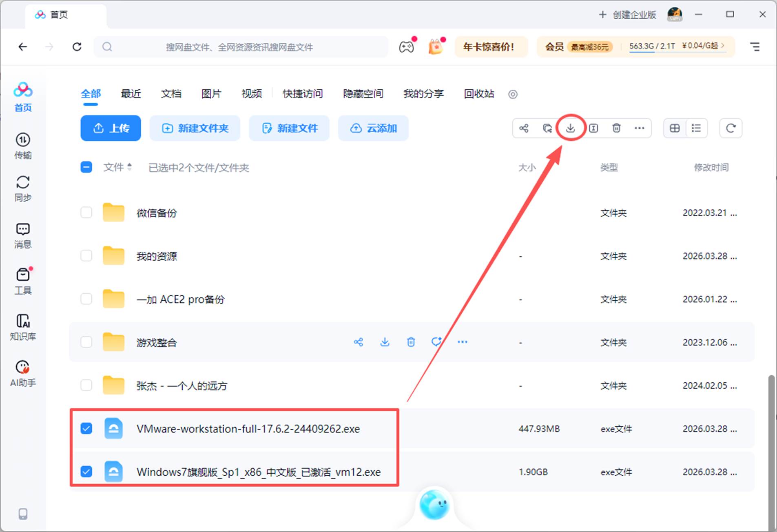This screenshot has height=532, width=777.
Task: Uncheck the VMware-workstation exe file
Action: click(86, 429)
